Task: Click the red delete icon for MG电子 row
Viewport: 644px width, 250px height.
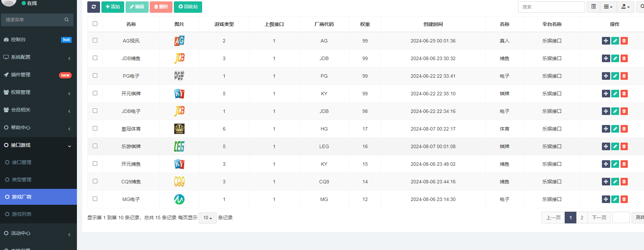Action: (624, 199)
